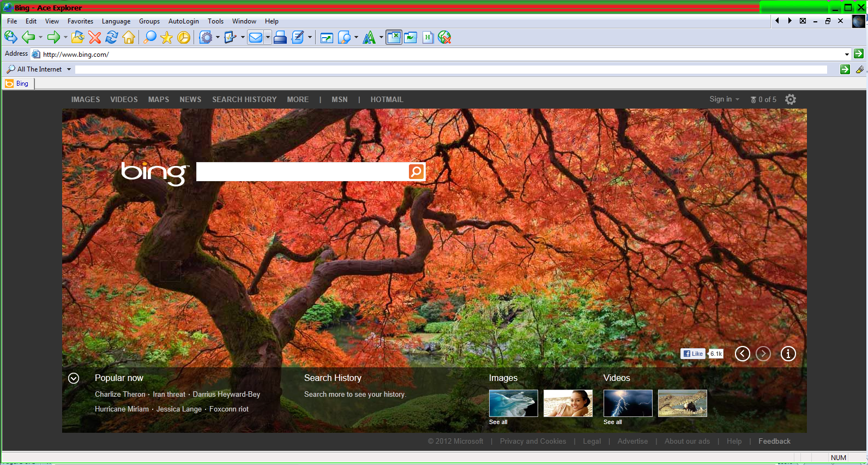
Task: Open the Tools menu
Action: pos(215,21)
